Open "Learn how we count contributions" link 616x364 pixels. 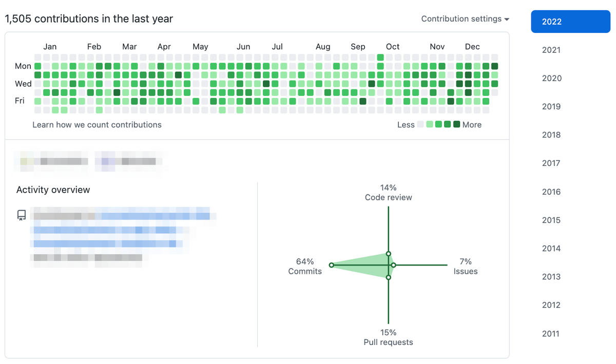pos(97,125)
